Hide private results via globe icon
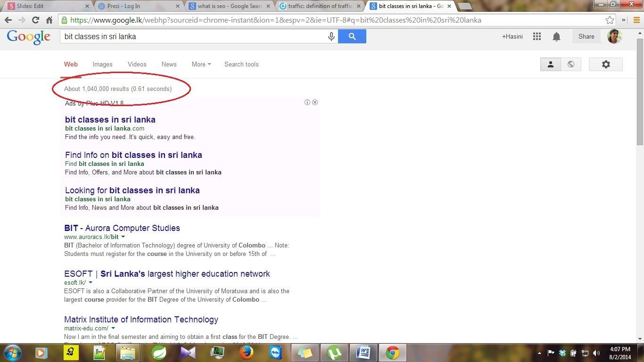 tap(571, 64)
